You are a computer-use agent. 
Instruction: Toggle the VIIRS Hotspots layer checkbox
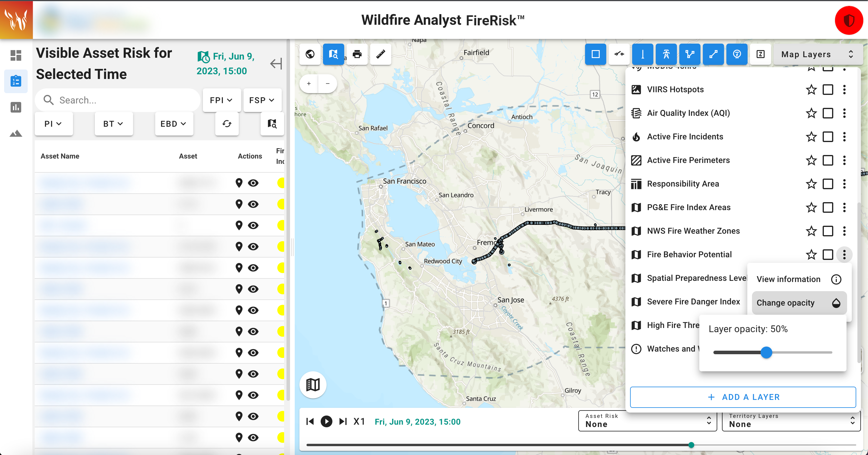click(828, 89)
